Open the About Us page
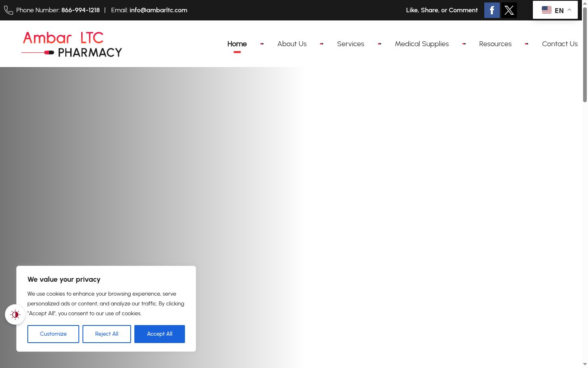 (x=292, y=44)
